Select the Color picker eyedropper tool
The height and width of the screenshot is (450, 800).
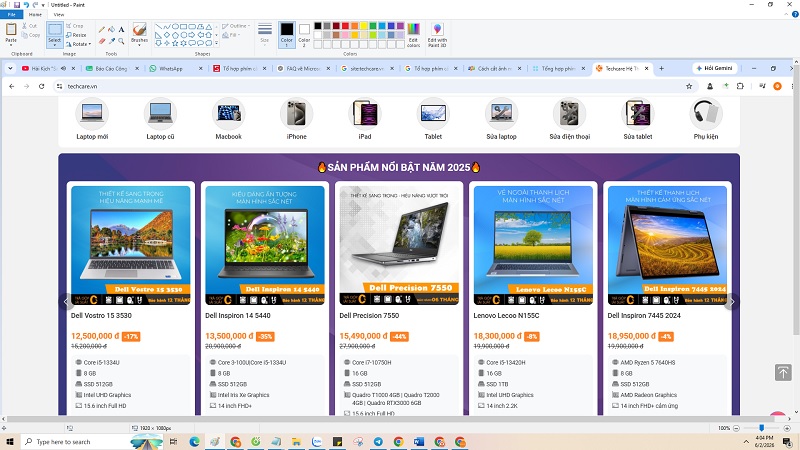[111, 41]
